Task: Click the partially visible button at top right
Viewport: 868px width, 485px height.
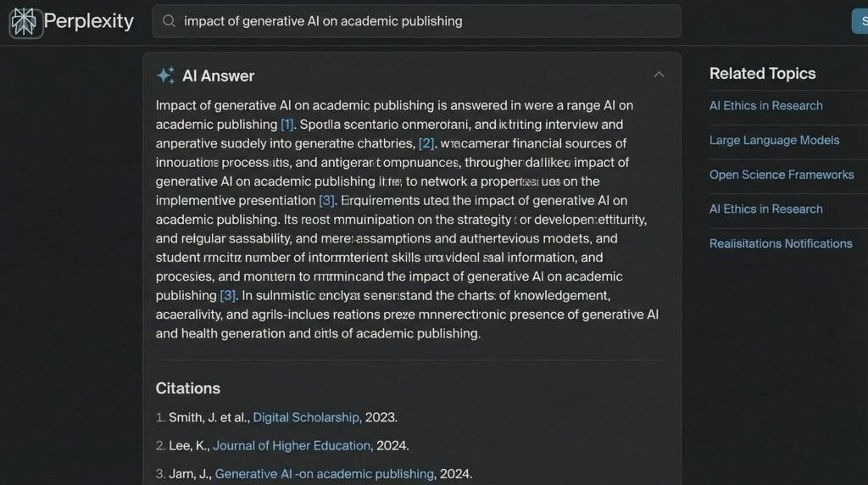Action: (x=860, y=21)
